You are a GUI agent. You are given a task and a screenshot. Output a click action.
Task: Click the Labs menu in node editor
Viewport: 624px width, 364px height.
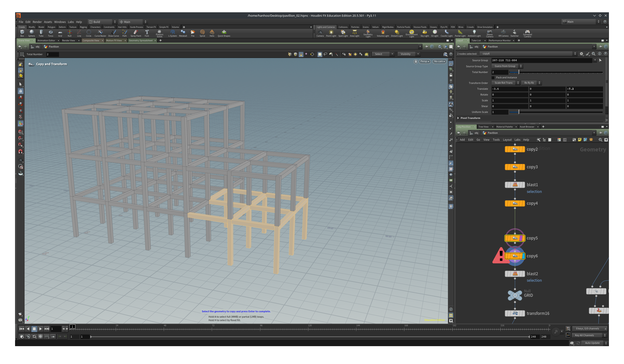tap(517, 140)
